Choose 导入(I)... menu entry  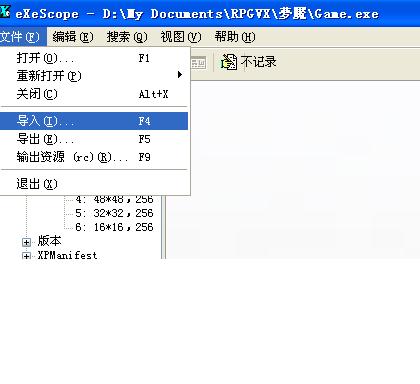coord(94,121)
